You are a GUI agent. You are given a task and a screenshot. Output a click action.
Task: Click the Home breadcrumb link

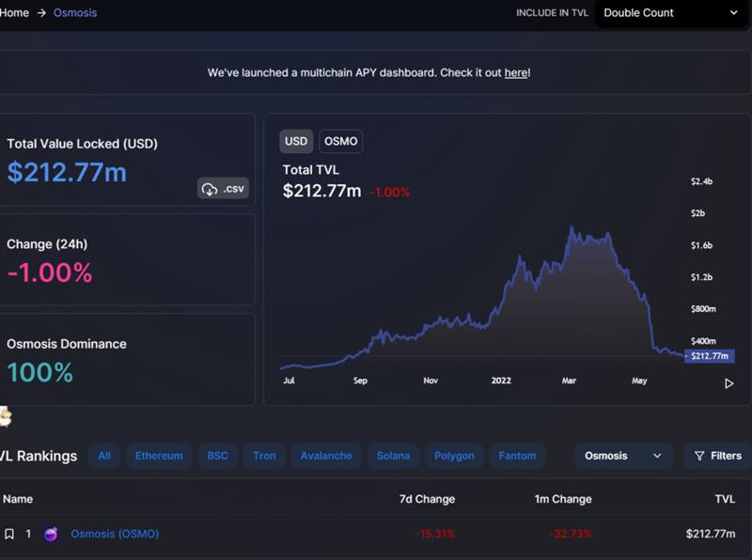click(14, 13)
